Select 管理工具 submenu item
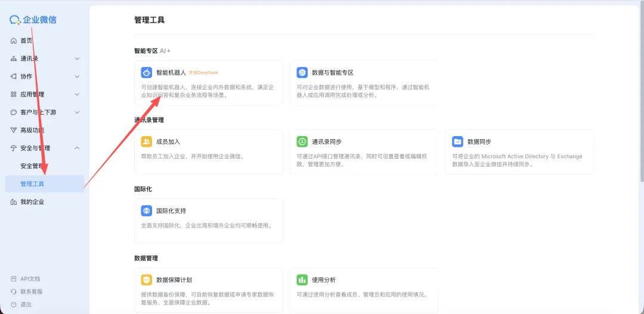The width and height of the screenshot is (644, 314). coord(45,184)
